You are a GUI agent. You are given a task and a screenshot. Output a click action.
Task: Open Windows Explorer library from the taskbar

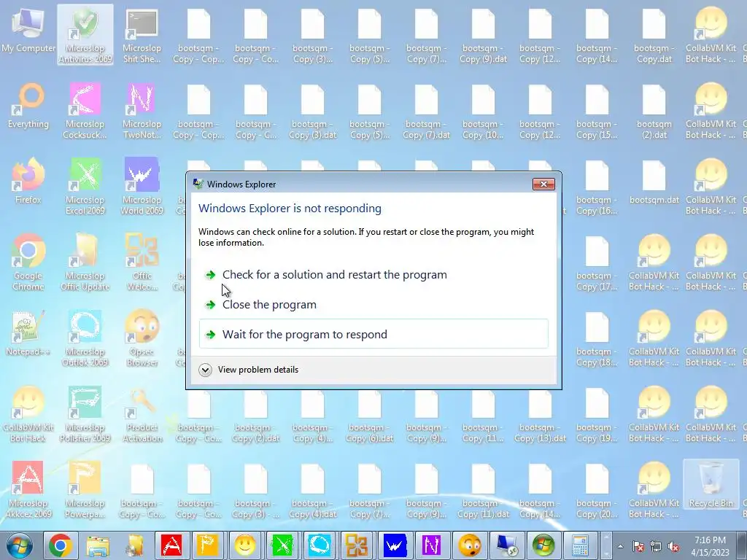(x=98, y=545)
